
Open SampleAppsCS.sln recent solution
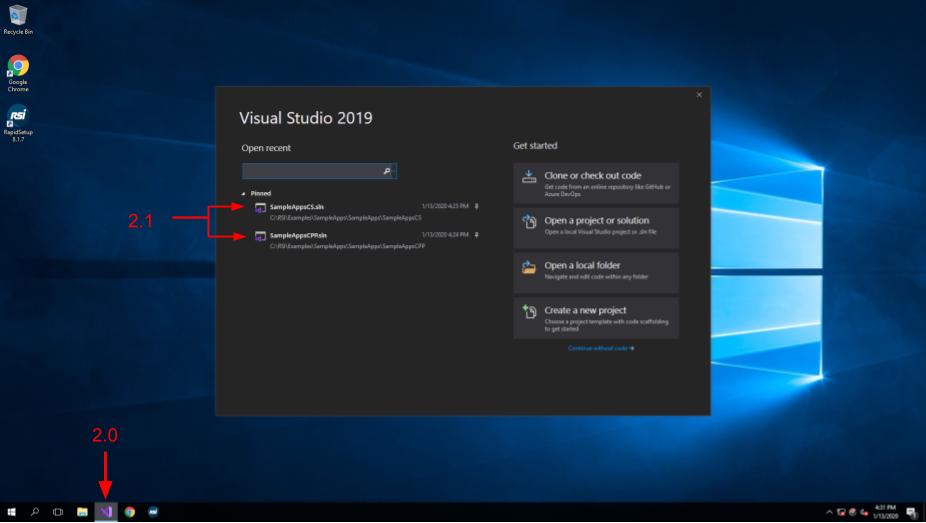click(x=366, y=212)
